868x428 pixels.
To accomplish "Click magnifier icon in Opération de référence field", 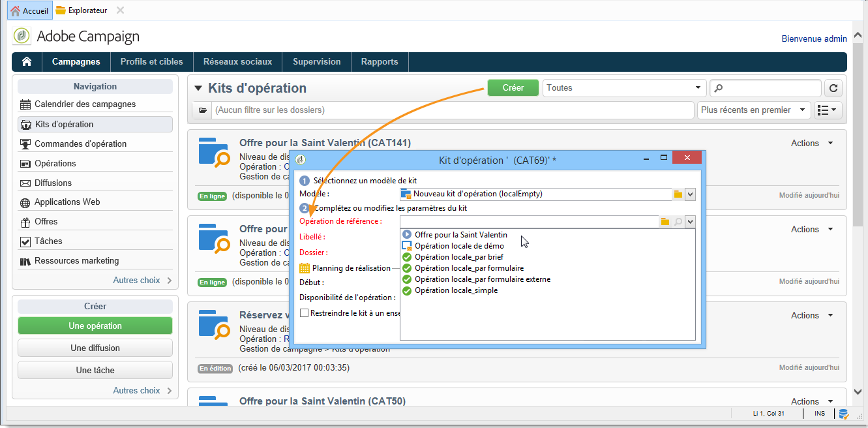I will click(x=678, y=222).
